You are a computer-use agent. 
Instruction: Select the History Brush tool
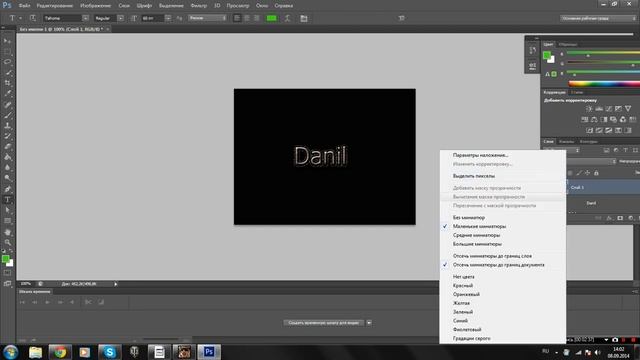[7, 136]
